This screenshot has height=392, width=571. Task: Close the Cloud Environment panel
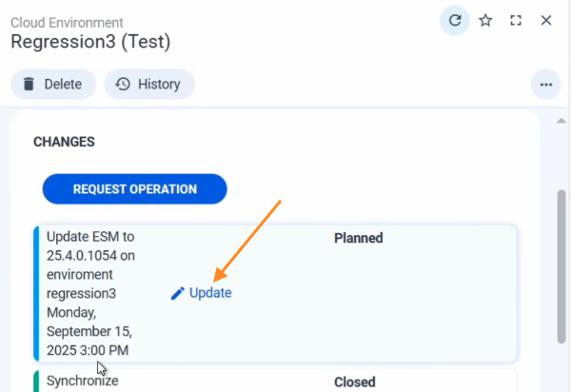[x=546, y=20]
